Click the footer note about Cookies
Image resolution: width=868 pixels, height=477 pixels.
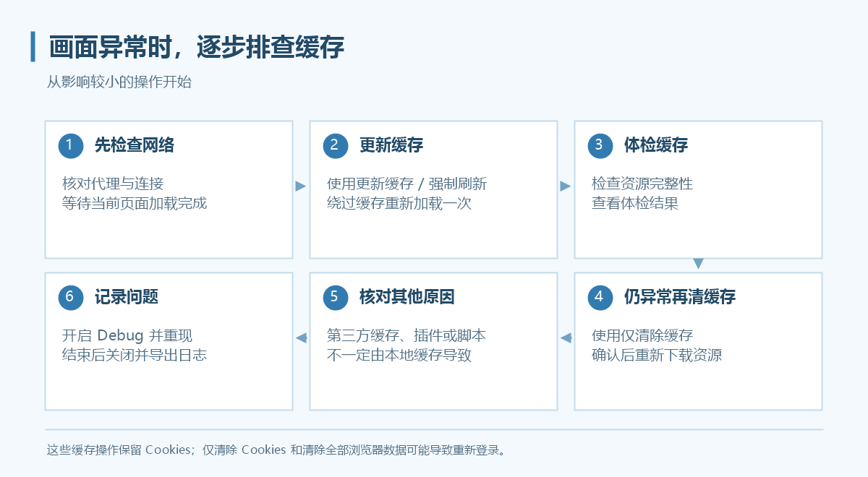(x=276, y=450)
